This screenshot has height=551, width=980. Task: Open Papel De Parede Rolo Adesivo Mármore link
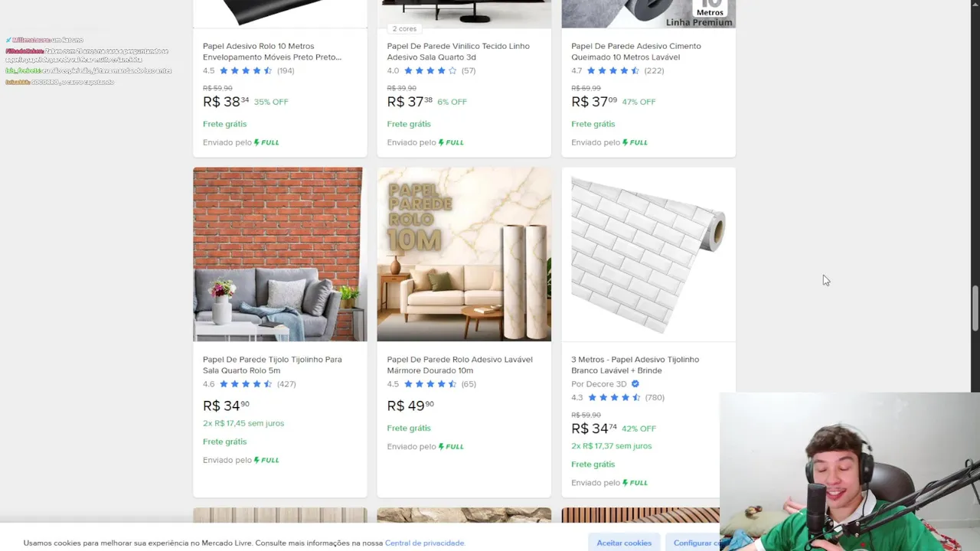[x=459, y=365]
